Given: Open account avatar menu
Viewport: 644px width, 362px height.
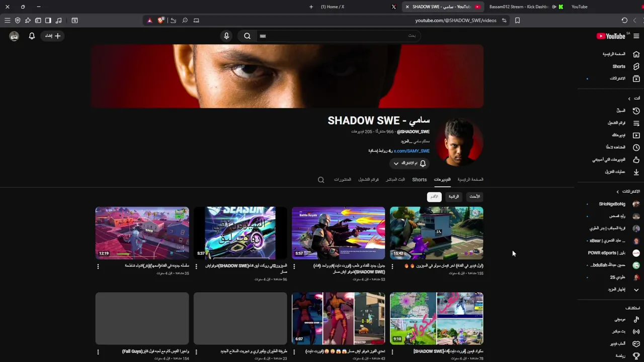Looking at the screenshot, I should (x=14, y=36).
